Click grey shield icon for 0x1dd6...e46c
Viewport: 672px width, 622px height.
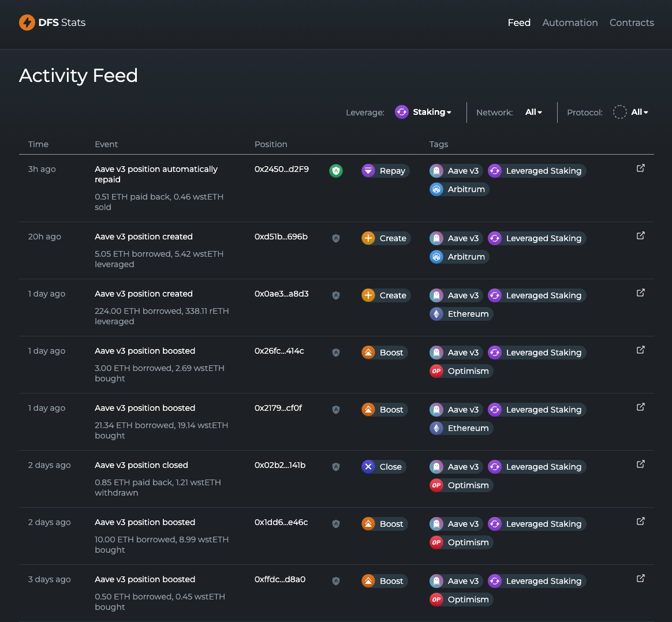pyautogui.click(x=336, y=523)
